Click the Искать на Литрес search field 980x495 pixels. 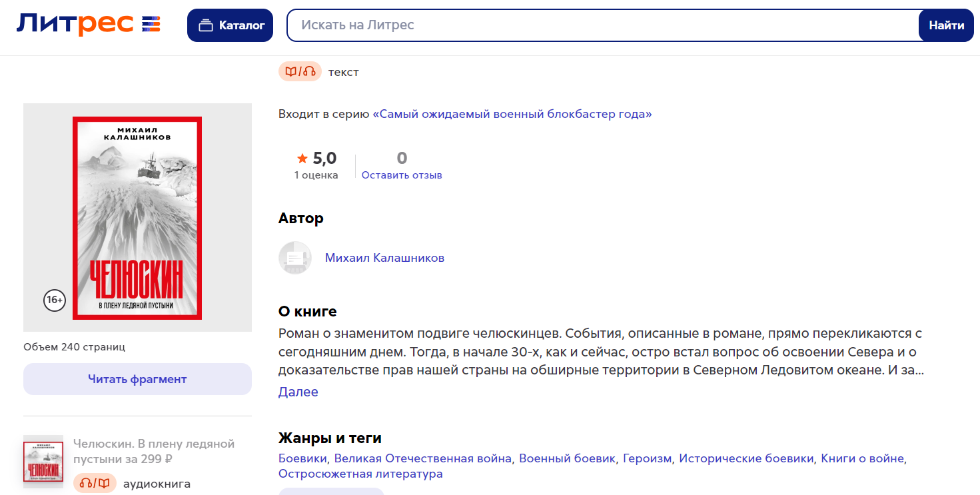pyautogui.click(x=600, y=25)
